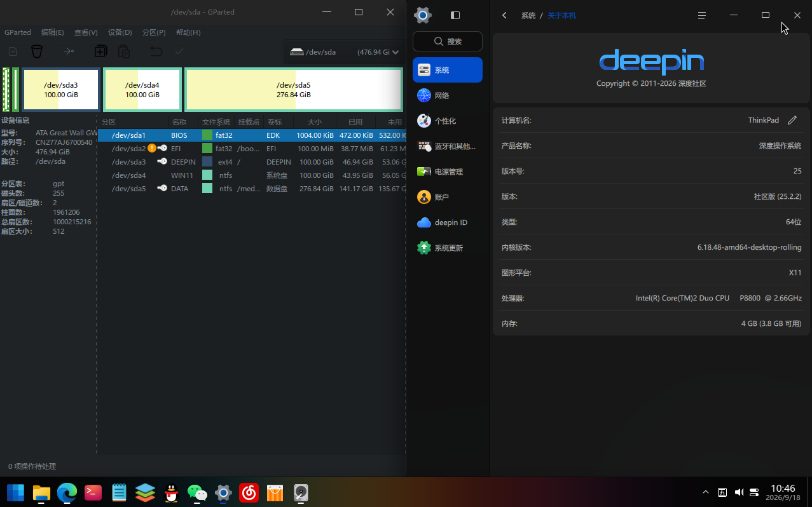Click the delete partition trash icon

coord(37,51)
